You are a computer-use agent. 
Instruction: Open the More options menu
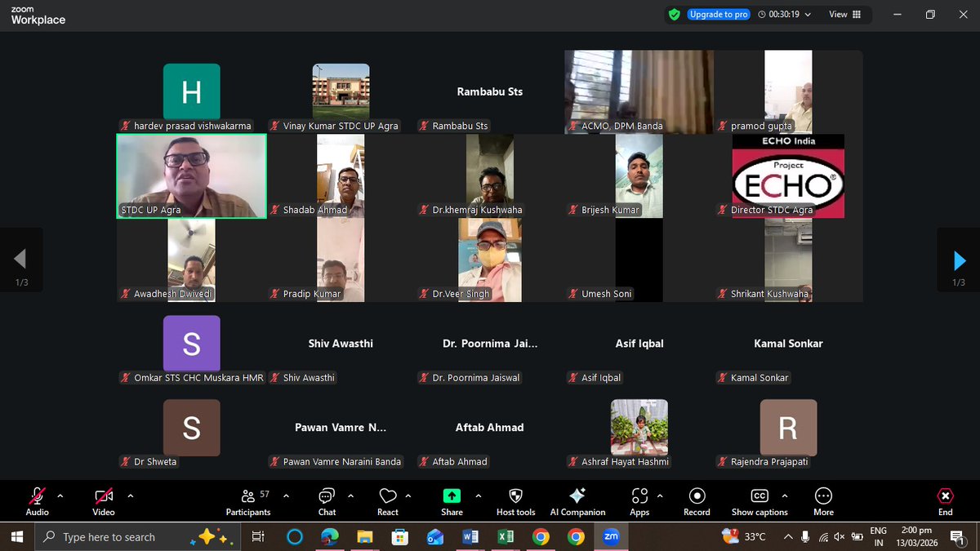(x=822, y=500)
